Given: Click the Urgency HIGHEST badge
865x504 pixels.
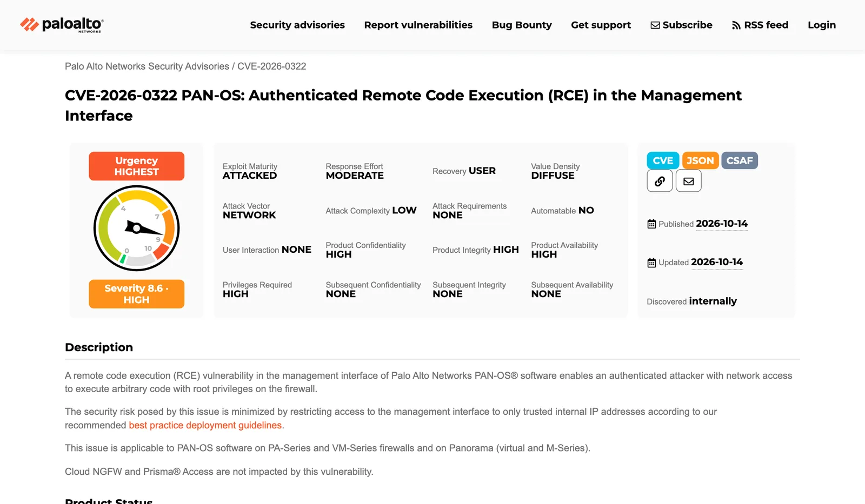Looking at the screenshot, I should [137, 166].
